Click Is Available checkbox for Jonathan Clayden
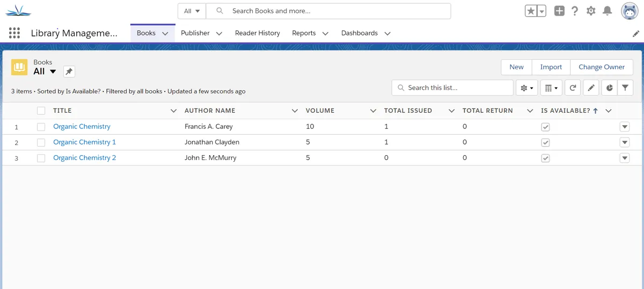 545,142
